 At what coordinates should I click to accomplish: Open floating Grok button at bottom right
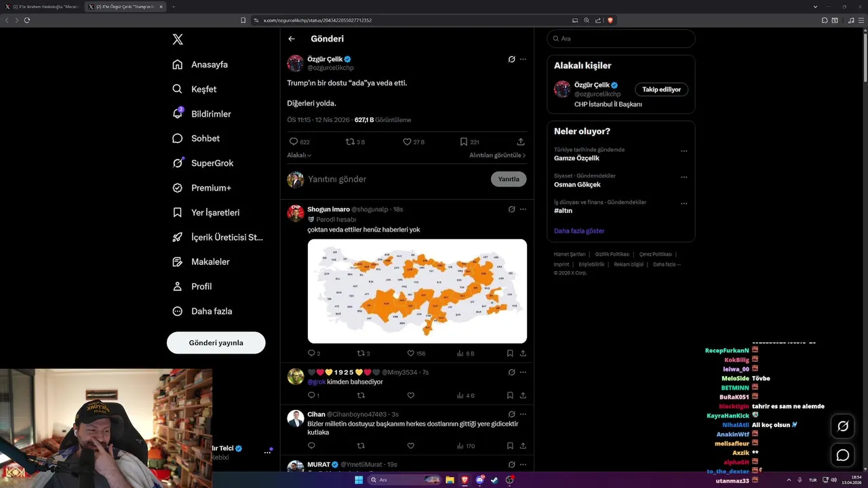coord(843,426)
